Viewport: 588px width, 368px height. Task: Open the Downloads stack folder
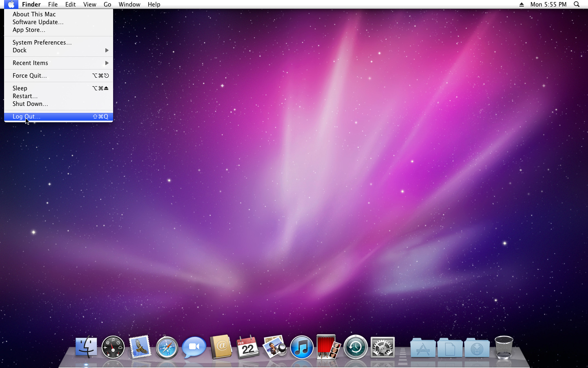[x=477, y=348]
